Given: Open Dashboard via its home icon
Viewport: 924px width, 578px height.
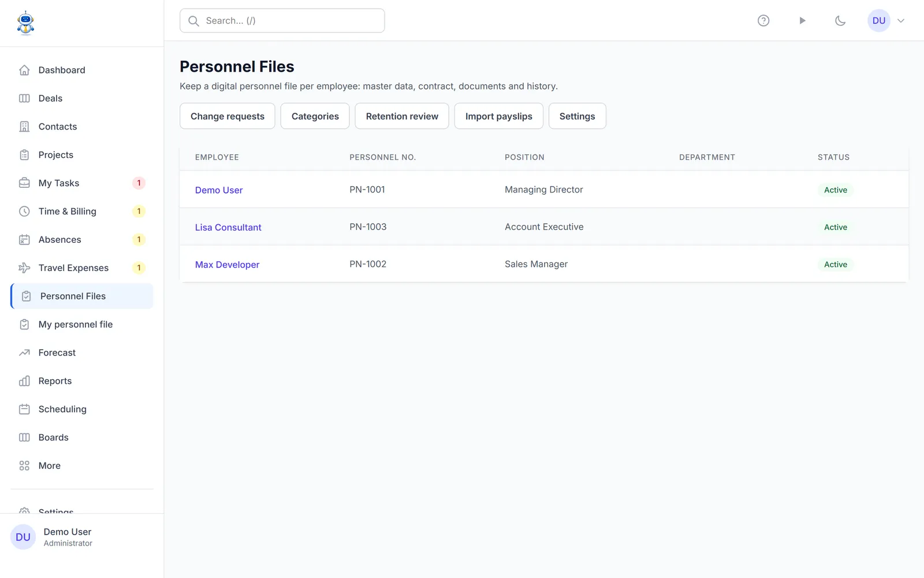Looking at the screenshot, I should [x=24, y=70].
